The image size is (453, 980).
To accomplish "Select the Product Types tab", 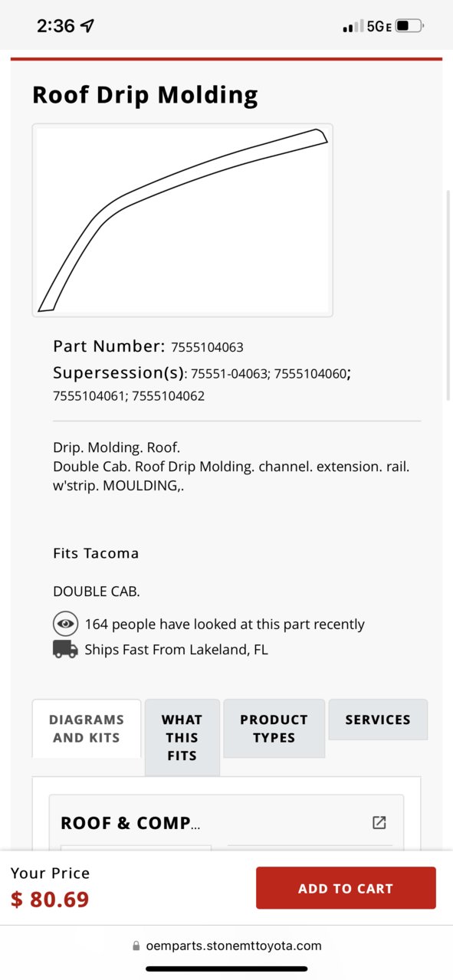I will (x=274, y=729).
